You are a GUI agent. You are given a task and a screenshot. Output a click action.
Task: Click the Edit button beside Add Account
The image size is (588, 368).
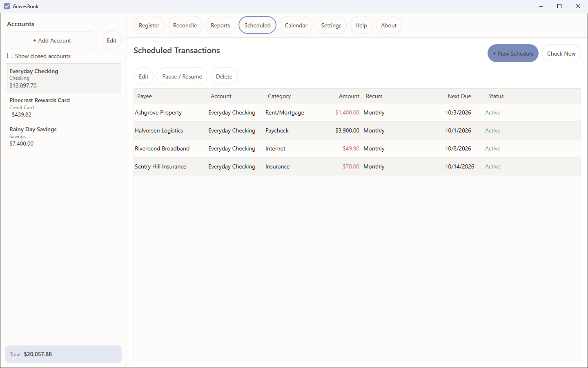pos(111,40)
